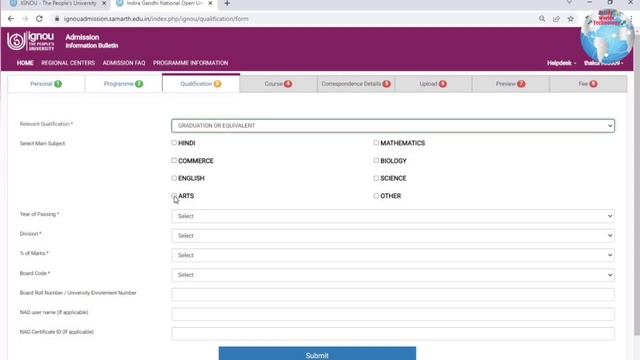
Task: Open the user account menu in header
Action: point(603,63)
